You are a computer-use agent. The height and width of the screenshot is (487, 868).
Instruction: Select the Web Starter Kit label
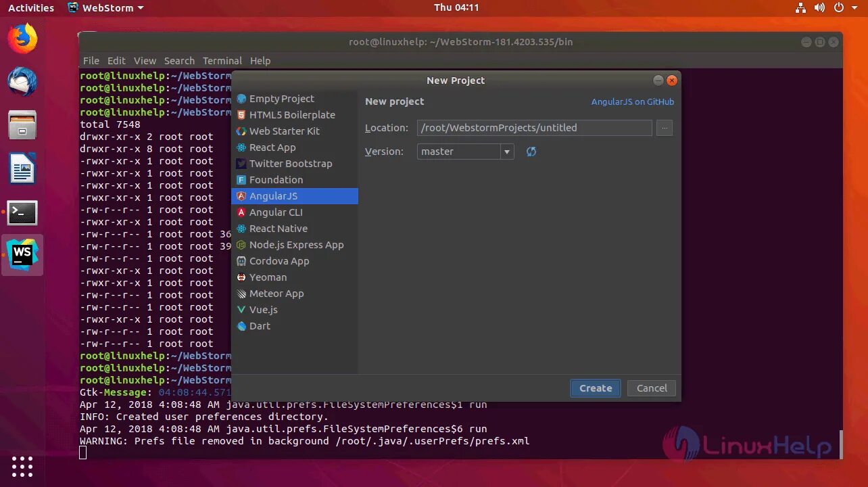tap(285, 131)
